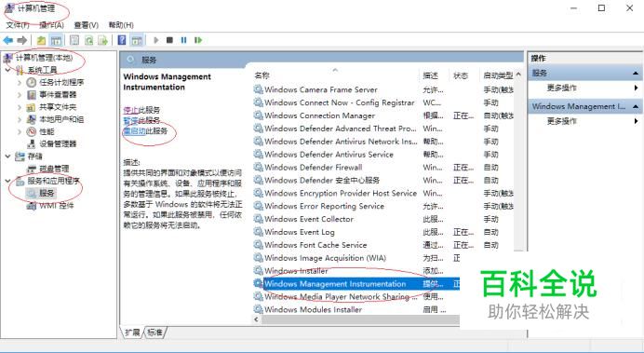Open the Properties toolbar icon
The image size is (644, 353).
[74, 40]
